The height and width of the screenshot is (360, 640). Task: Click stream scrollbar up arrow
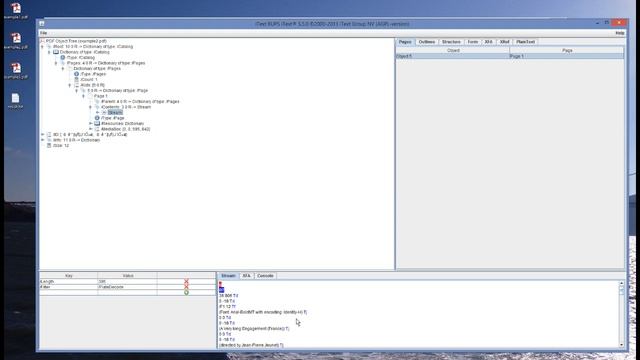point(621,283)
